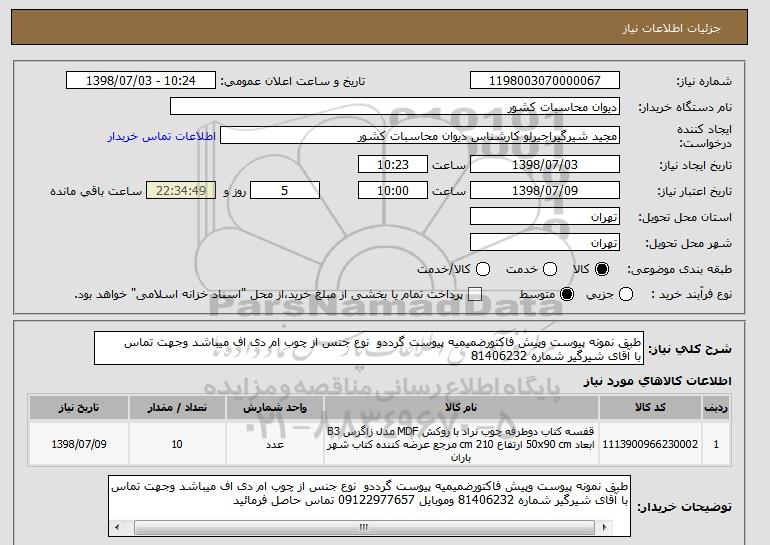The width and height of the screenshot is (770, 545).
Task: Click the نام کالا column header
Action: pyautogui.click(x=461, y=407)
